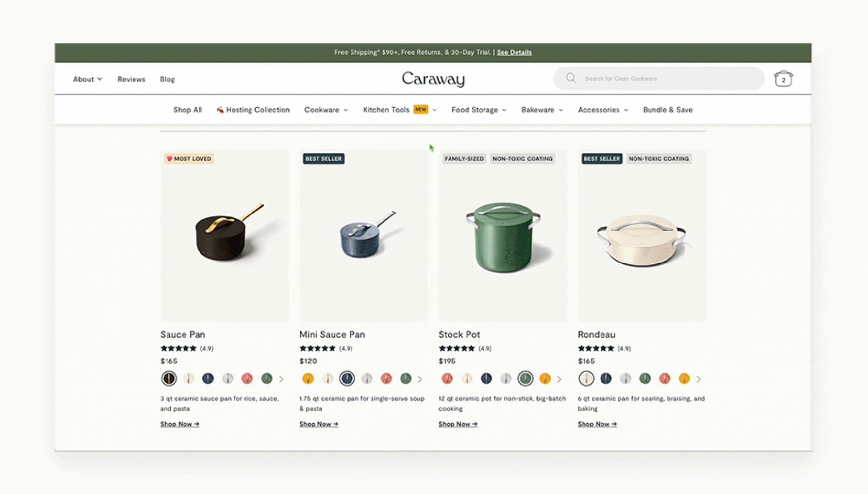Screen dimensions: 868x494
Task: Select cream swatch for Sauce Pan
Action: [x=188, y=378]
